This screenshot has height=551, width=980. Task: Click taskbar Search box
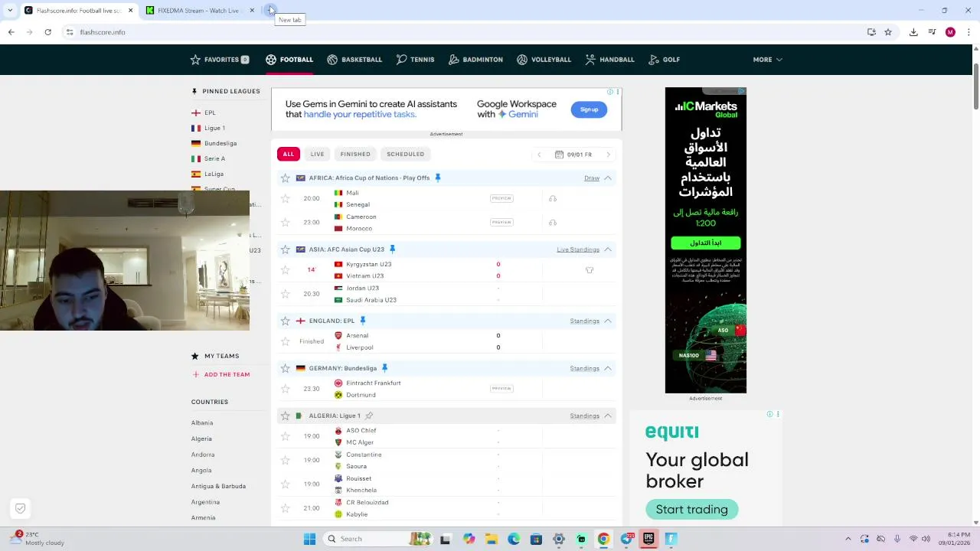377,539
